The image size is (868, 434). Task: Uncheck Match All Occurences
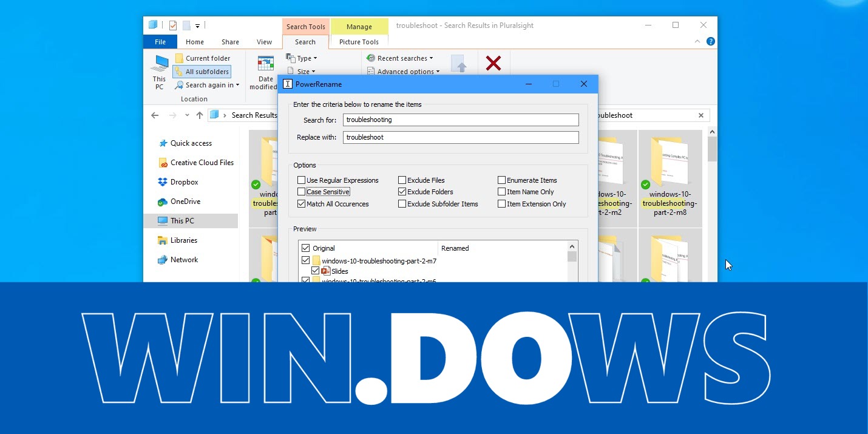pyautogui.click(x=301, y=204)
